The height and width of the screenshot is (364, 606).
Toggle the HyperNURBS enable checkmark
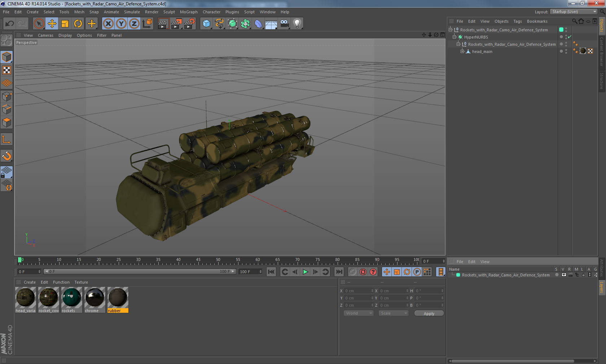(x=570, y=37)
